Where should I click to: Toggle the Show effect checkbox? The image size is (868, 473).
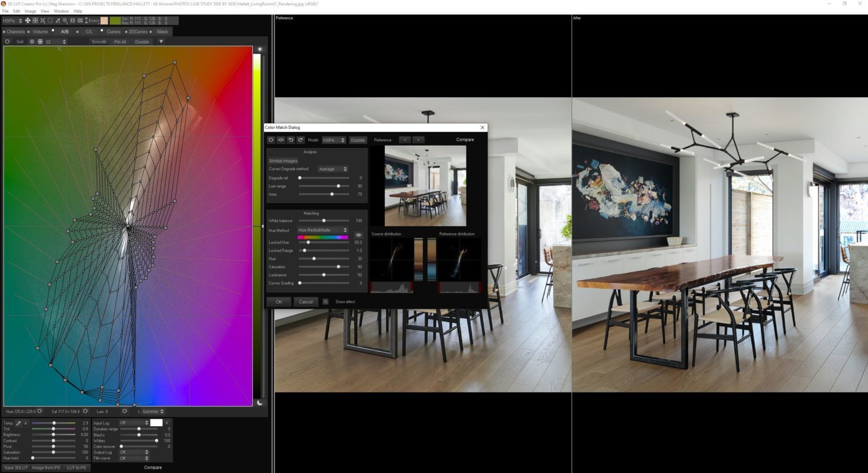(325, 302)
